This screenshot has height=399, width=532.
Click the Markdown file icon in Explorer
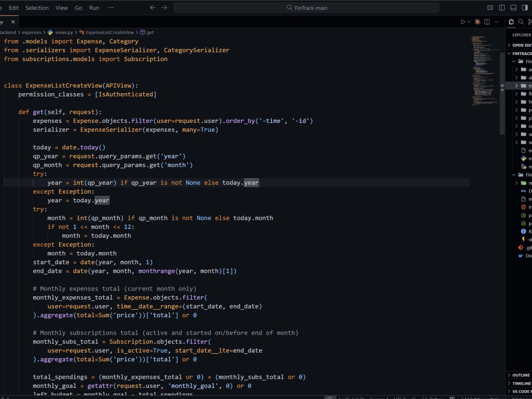pos(523,191)
